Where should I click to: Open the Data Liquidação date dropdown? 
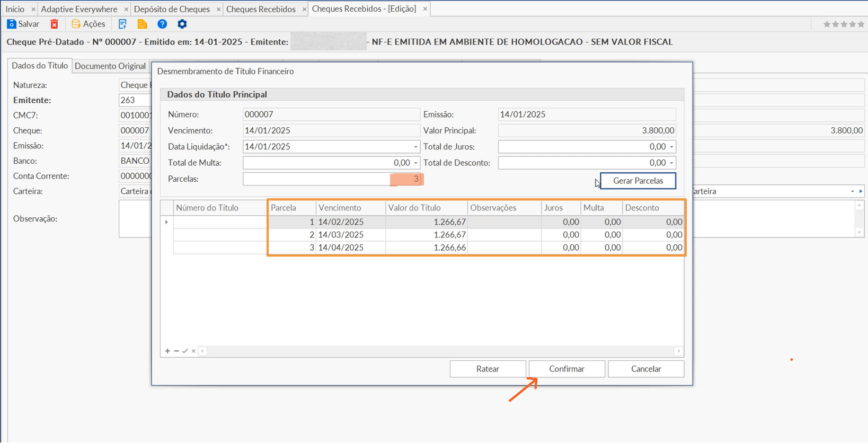click(x=415, y=147)
